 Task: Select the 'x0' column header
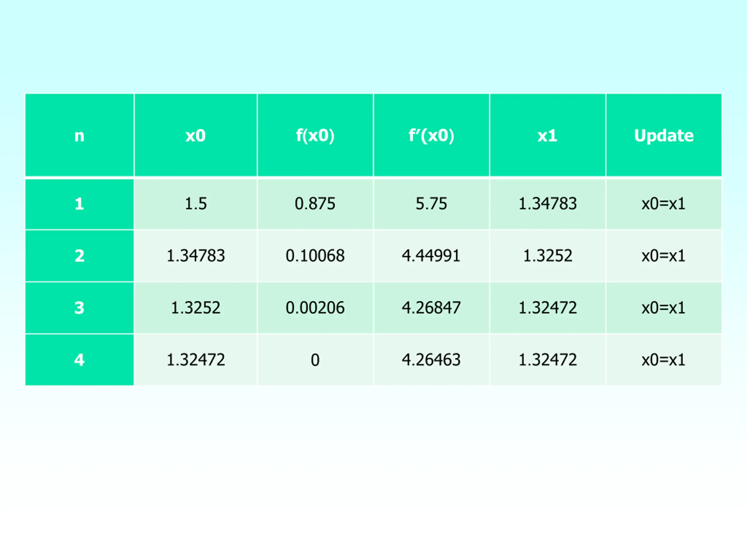pos(196,136)
